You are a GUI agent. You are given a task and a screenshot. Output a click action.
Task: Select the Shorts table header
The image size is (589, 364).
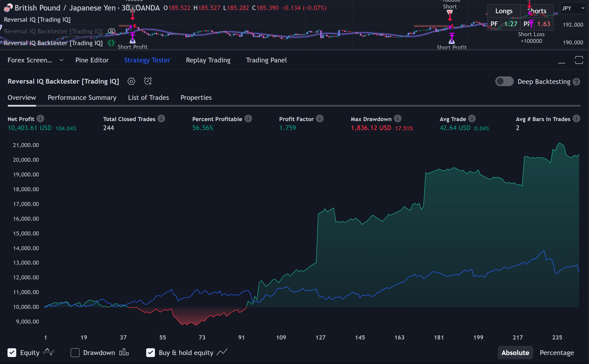click(x=537, y=11)
